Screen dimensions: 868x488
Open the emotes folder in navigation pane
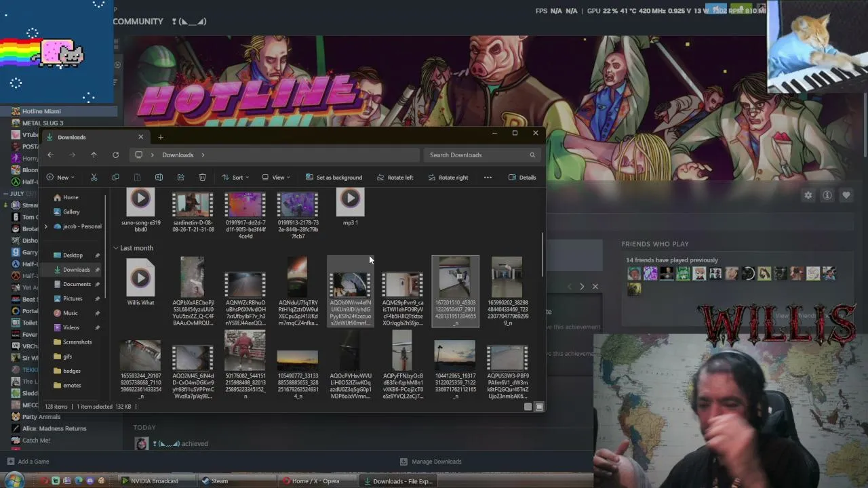pyautogui.click(x=72, y=386)
